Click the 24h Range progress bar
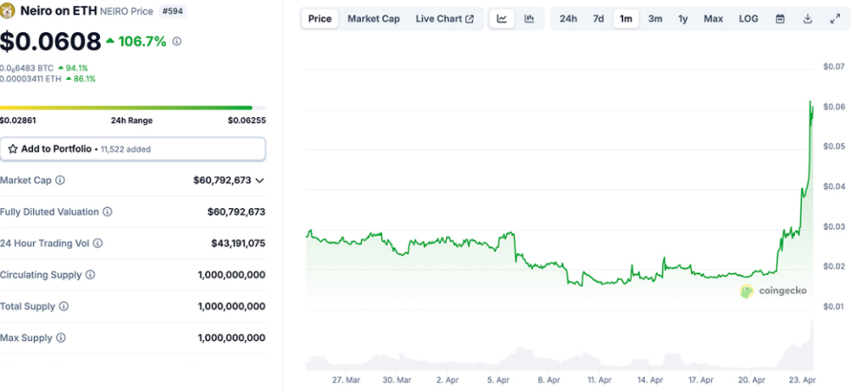This screenshot has width=868, height=392. pos(133,108)
